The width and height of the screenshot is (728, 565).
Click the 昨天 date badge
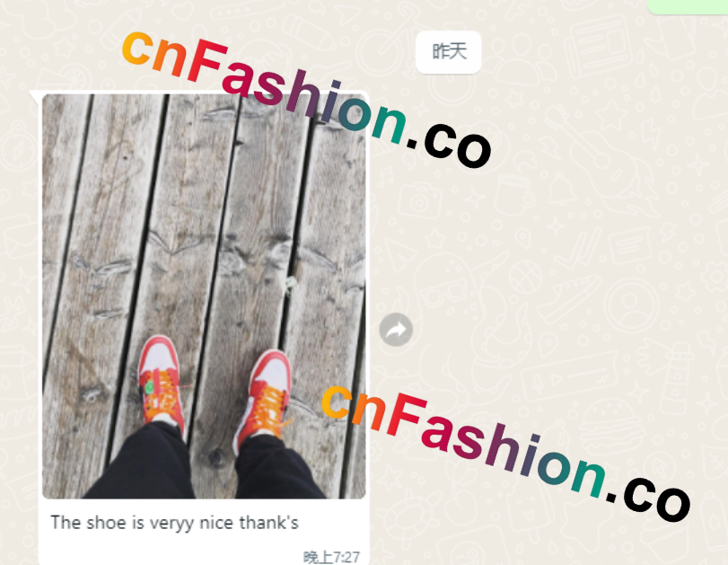449,51
